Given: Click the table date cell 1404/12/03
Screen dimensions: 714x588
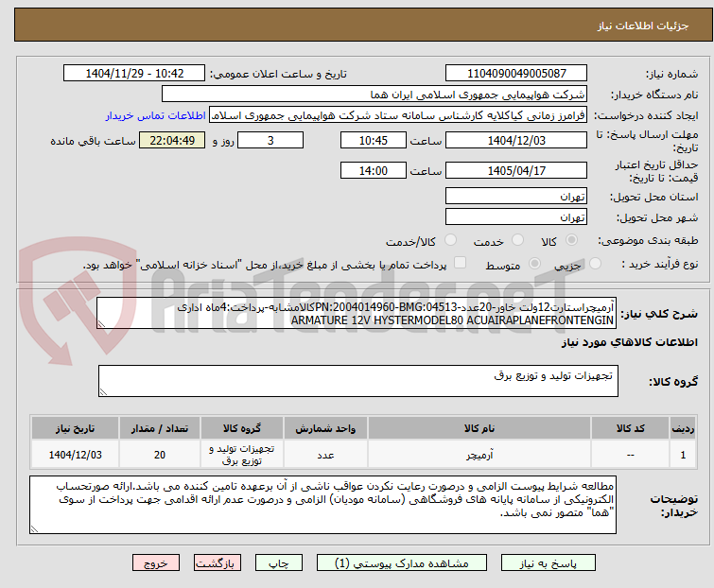Looking at the screenshot, I should pos(75,454).
